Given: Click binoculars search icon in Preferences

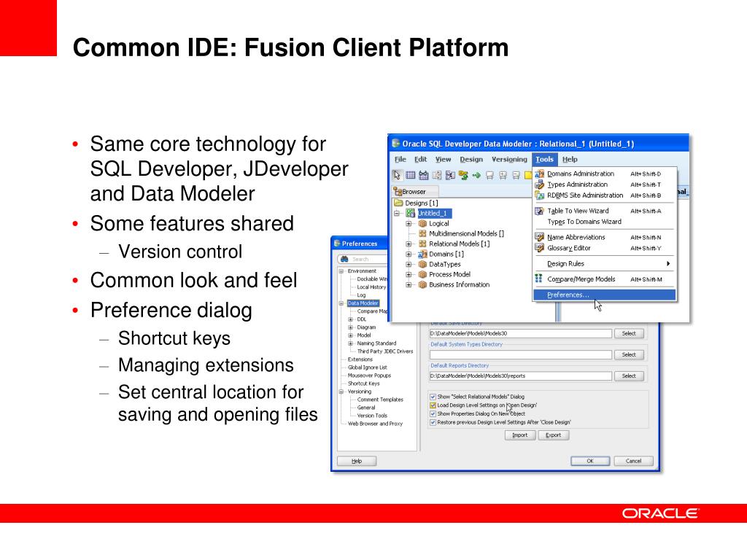Looking at the screenshot, I should point(345,259).
